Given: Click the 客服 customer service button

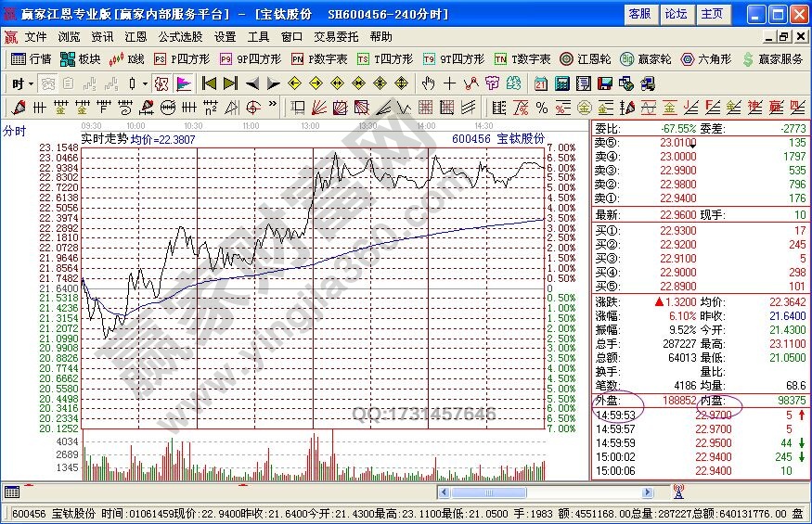Looking at the screenshot, I should point(639,14).
